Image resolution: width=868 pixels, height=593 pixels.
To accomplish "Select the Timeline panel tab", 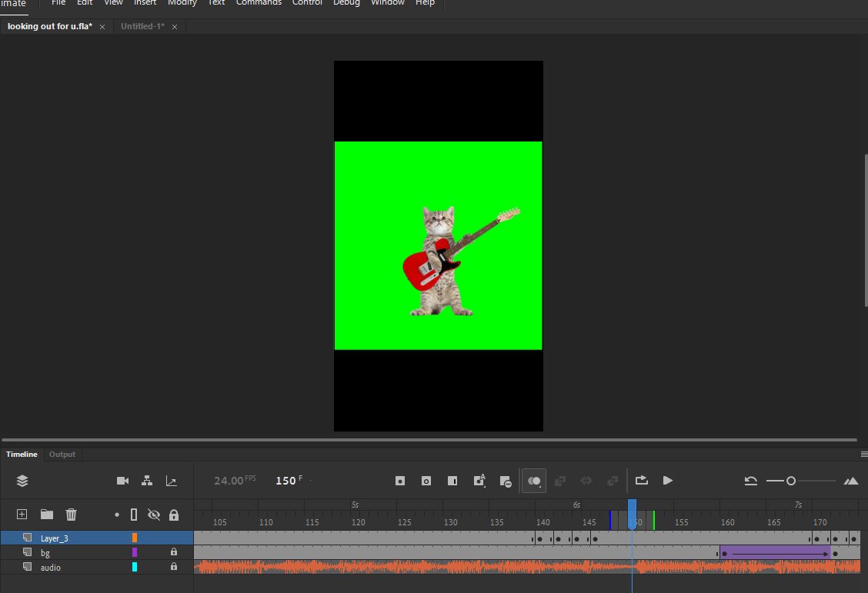I will click(x=22, y=454).
